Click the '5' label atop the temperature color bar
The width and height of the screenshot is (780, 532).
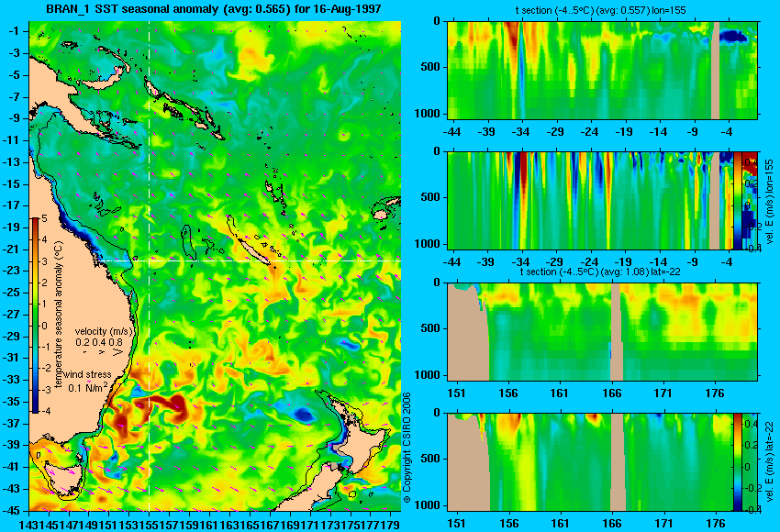click(x=44, y=218)
